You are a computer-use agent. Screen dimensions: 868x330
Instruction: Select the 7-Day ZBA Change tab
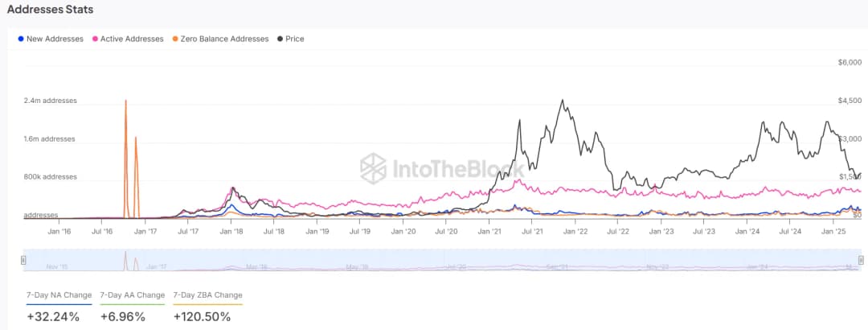[x=207, y=295]
